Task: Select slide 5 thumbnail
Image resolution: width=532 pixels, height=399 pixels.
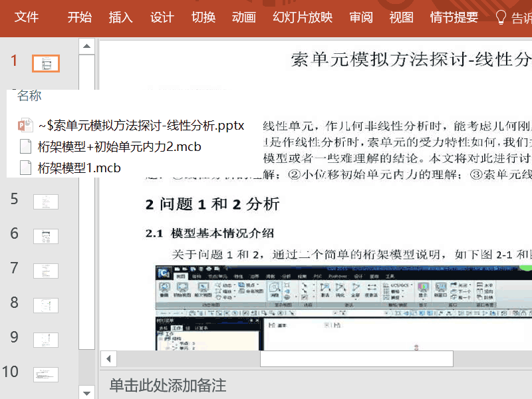Action: pos(46,201)
